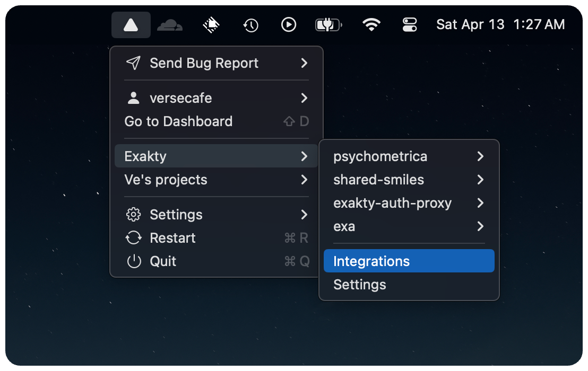Open the Cloudflare cloud menu bar icon
588x371 pixels.
point(170,25)
